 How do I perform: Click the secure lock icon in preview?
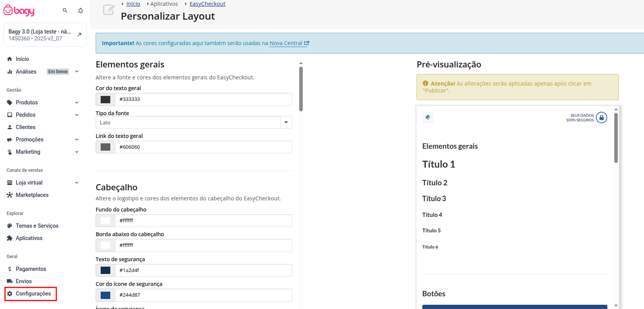601,118
